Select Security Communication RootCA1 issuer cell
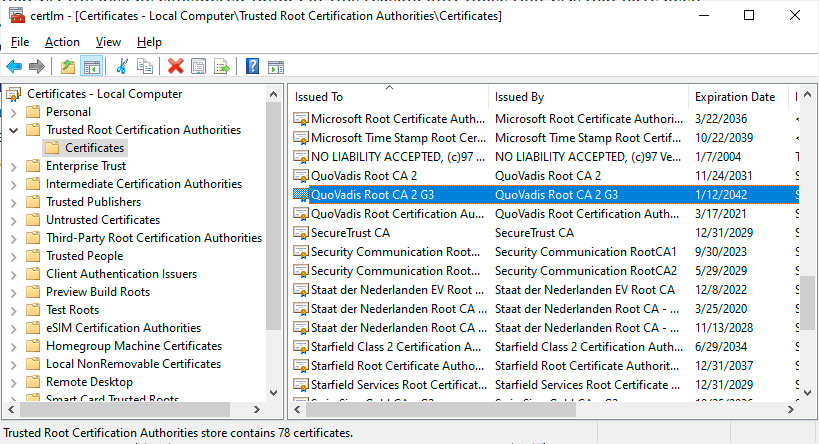The width and height of the screenshot is (819, 444). pyautogui.click(x=586, y=252)
